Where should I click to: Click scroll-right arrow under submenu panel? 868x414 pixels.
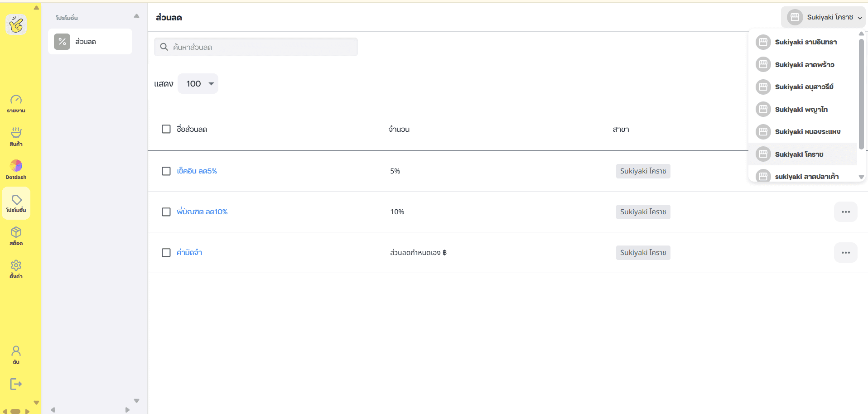tap(127, 410)
